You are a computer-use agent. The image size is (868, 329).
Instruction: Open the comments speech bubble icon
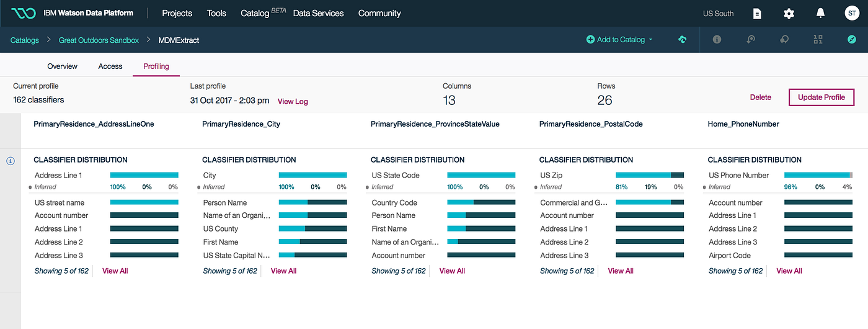click(x=784, y=40)
